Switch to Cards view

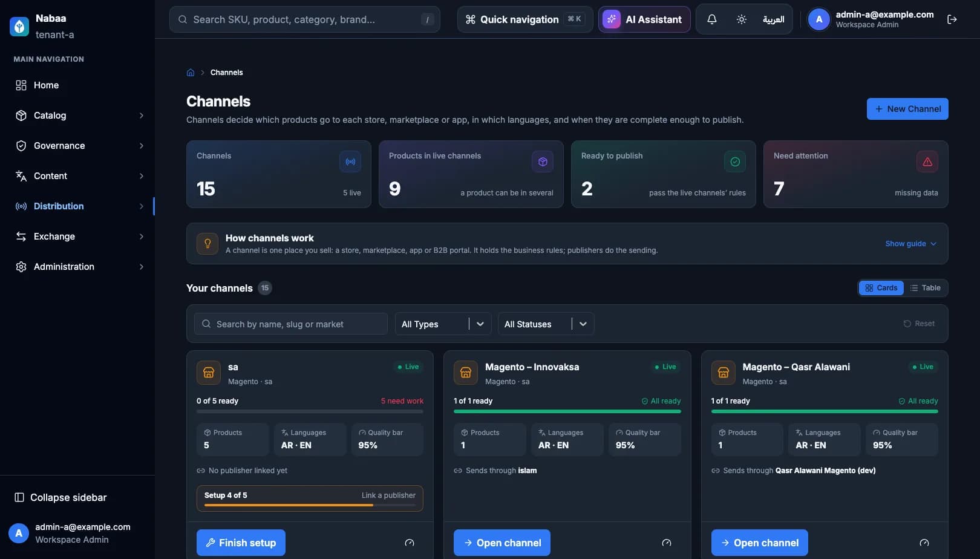pyautogui.click(x=881, y=288)
